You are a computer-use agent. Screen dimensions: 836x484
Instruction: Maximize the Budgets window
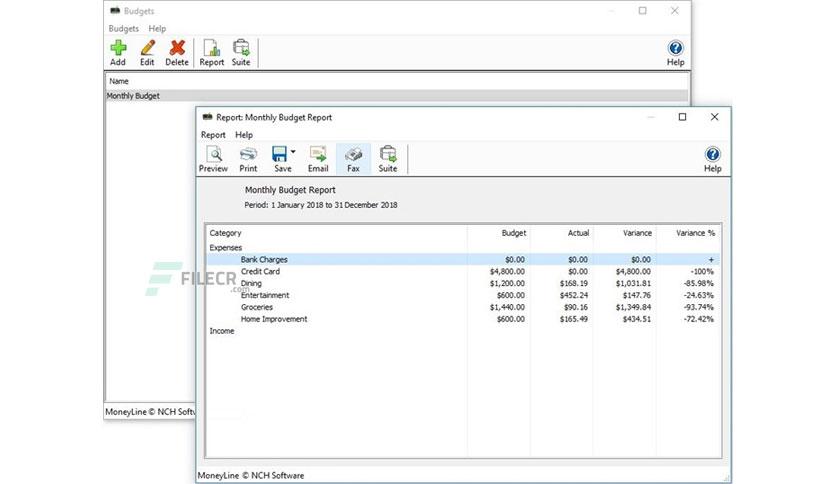[x=642, y=11]
